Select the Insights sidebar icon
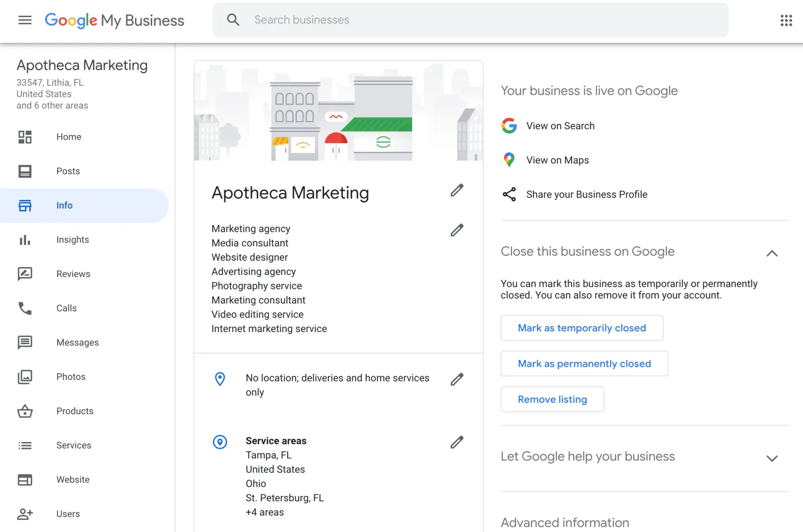 pyautogui.click(x=25, y=240)
